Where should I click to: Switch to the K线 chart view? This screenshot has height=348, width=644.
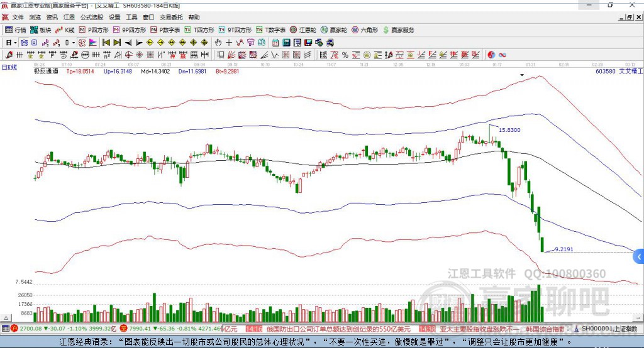click(65, 30)
